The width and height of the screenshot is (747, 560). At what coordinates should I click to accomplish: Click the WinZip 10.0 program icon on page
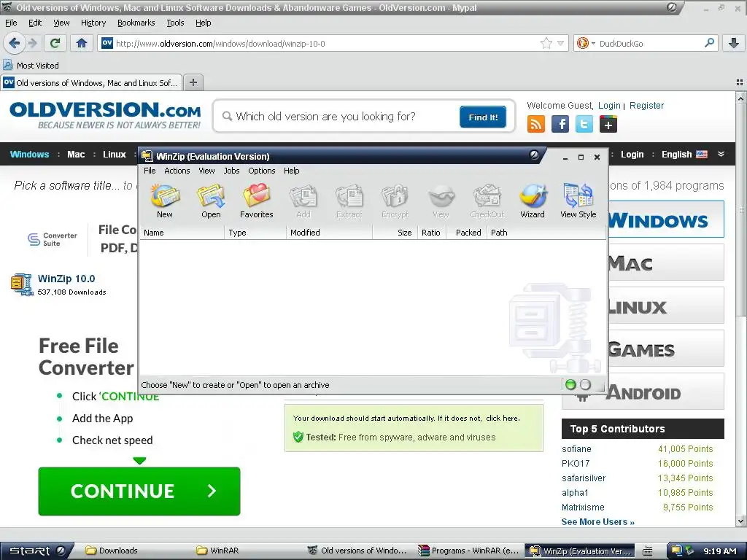pos(21,284)
